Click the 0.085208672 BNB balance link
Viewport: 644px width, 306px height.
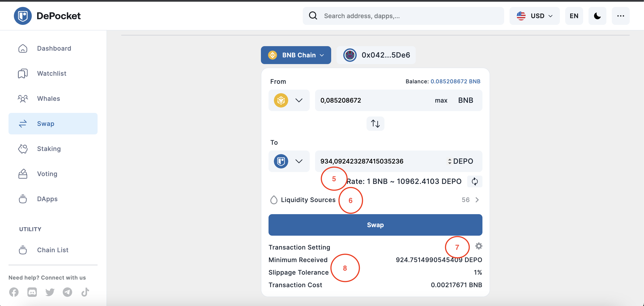(x=455, y=81)
